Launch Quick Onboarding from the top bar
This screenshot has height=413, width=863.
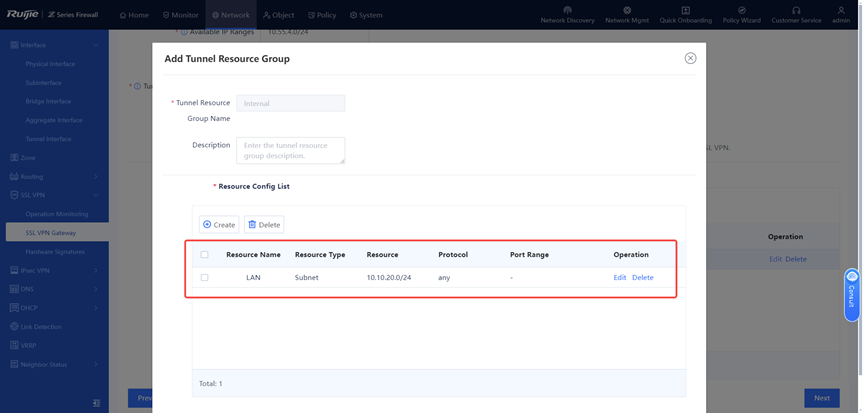(685, 10)
